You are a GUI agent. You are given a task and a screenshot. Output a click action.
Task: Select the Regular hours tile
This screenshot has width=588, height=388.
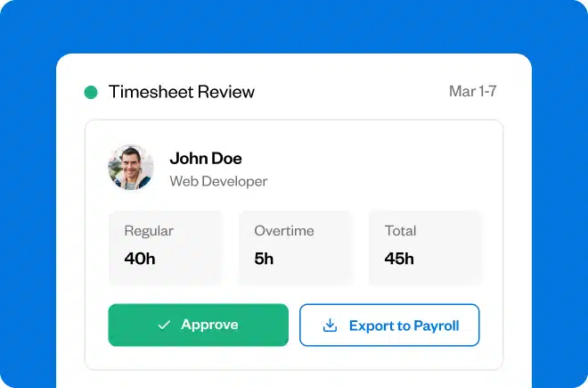coord(165,246)
